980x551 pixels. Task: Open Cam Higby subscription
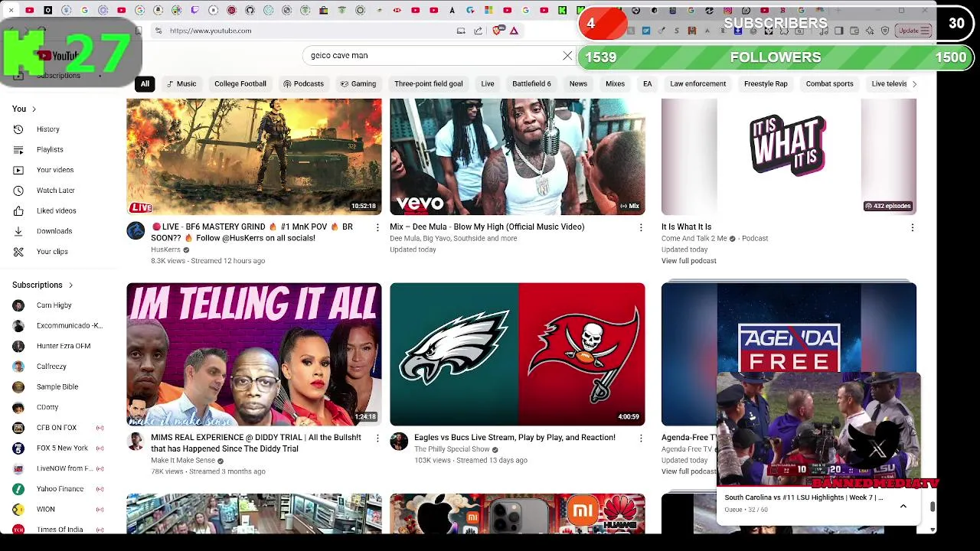point(54,305)
